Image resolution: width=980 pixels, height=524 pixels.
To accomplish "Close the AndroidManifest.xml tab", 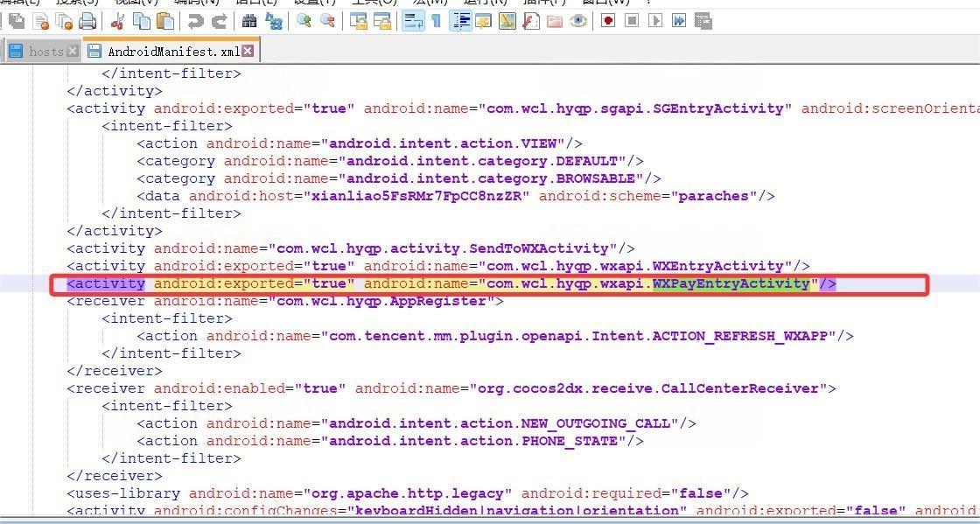I will [248, 52].
